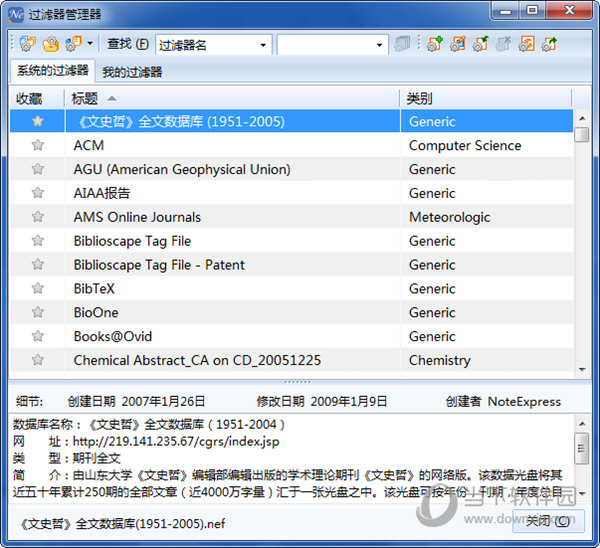The width and height of the screenshot is (600, 548).
Task: Click the 查找 (F) search label
Action: pyautogui.click(x=127, y=44)
